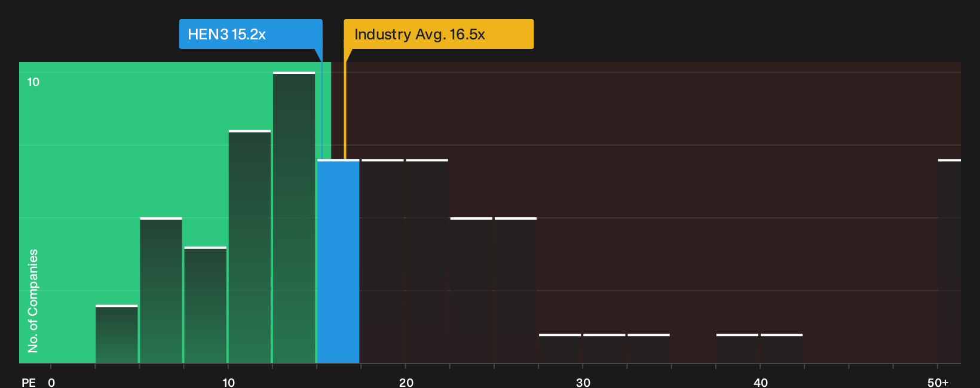The image size is (980, 388).
Task: Click the axis label '40' on the PE axis
Action: point(760,382)
